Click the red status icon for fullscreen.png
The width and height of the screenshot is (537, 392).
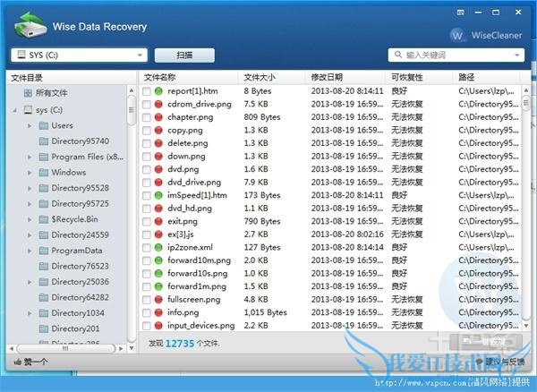(158, 299)
